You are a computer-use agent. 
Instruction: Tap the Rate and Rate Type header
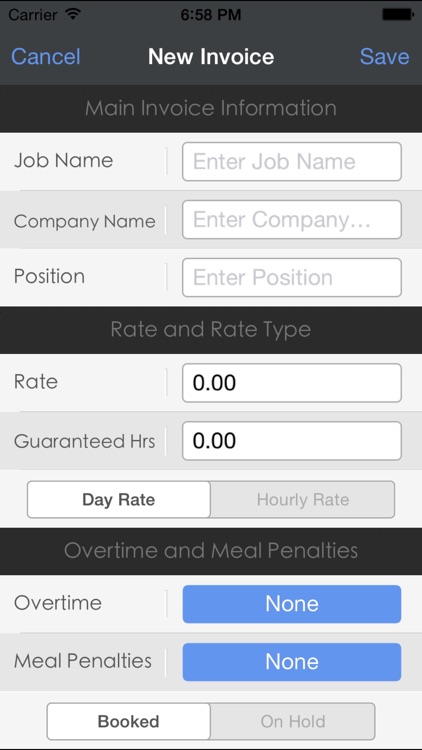(211, 330)
